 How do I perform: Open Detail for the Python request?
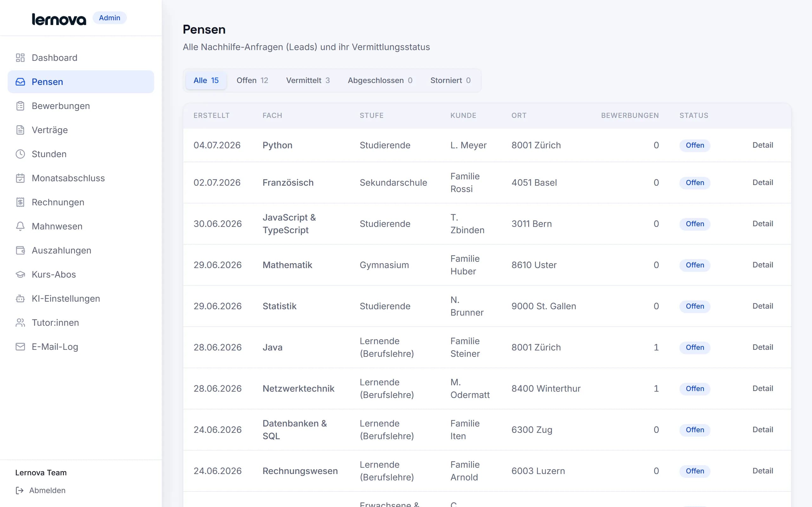(x=763, y=145)
